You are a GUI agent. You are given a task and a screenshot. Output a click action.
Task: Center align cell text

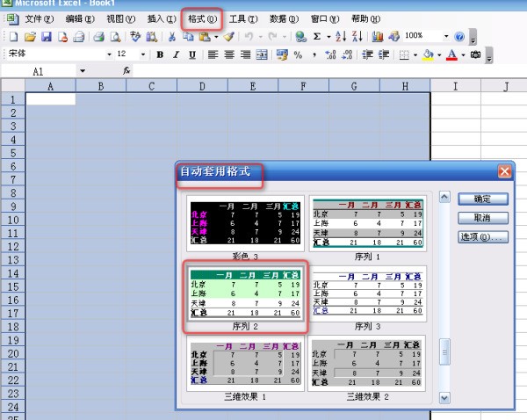229,54
